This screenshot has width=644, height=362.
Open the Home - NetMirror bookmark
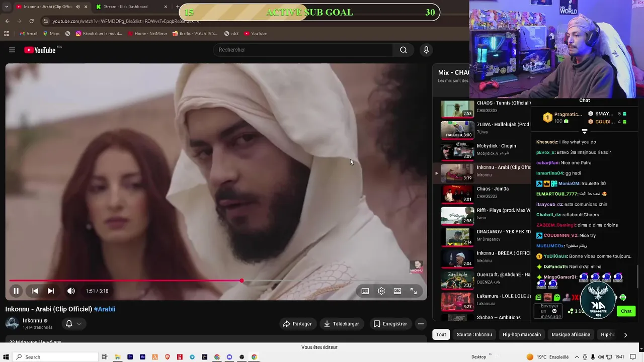point(147,34)
